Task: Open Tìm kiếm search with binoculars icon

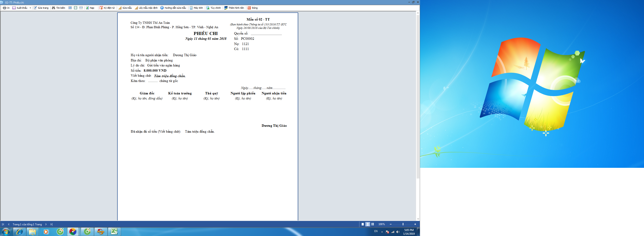Action: tap(58, 8)
